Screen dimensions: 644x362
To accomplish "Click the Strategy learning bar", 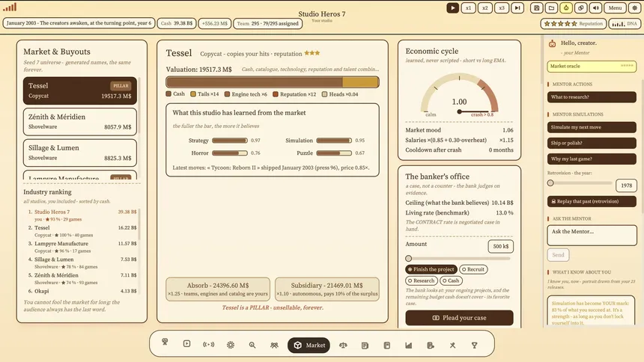I will (230, 141).
